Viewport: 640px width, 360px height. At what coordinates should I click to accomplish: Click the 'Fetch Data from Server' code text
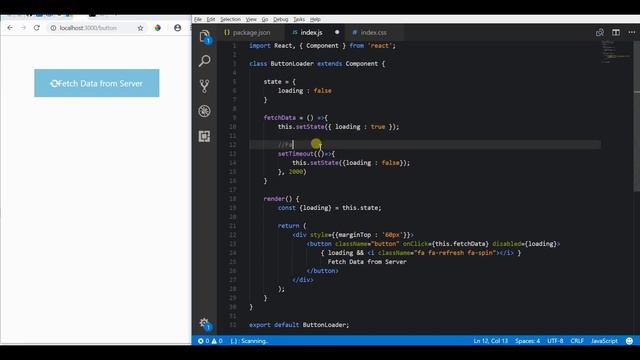click(367, 262)
